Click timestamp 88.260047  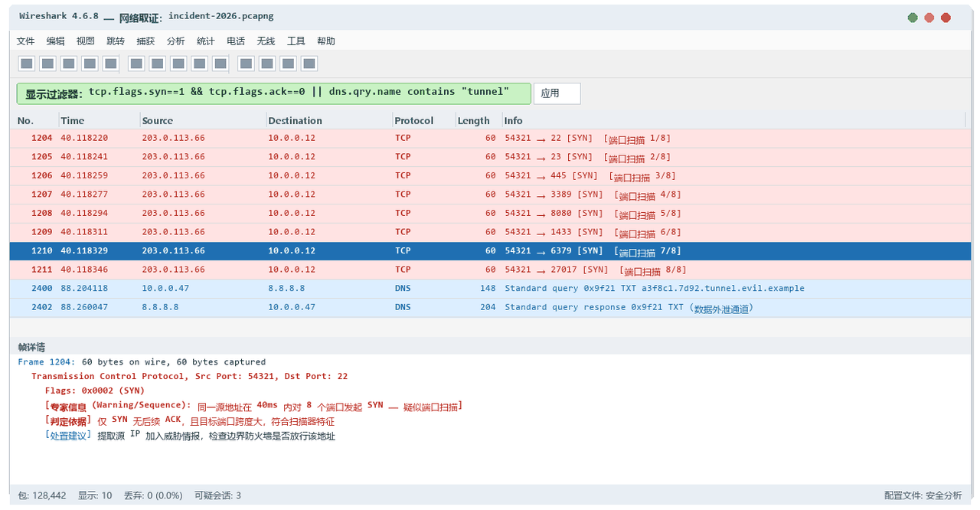click(x=84, y=307)
